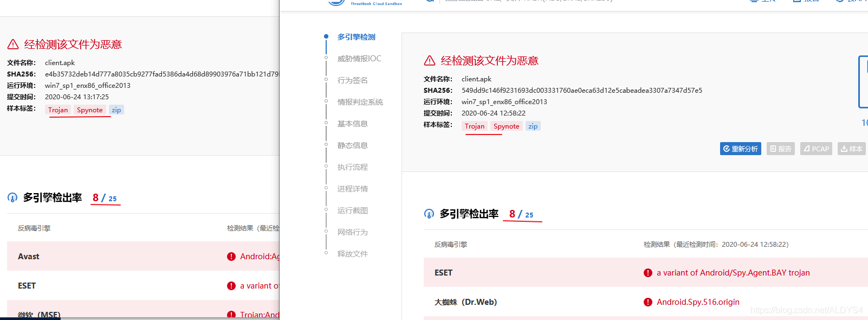Click the Android.Spy.516.origin detection result
Image resolution: width=868 pixels, height=320 pixels.
tap(698, 302)
